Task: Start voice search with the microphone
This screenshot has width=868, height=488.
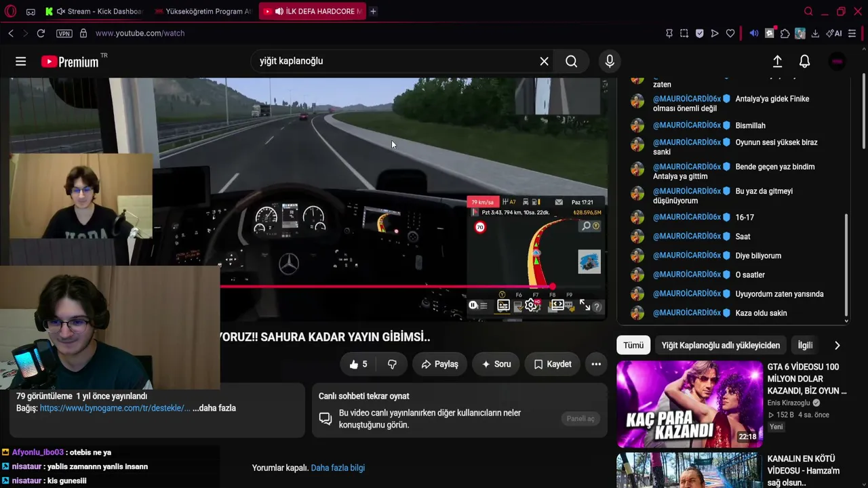Action: (610, 62)
